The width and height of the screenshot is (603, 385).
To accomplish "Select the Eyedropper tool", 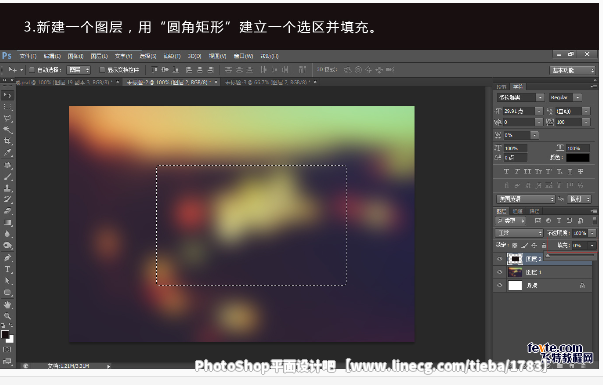I will tap(7, 153).
